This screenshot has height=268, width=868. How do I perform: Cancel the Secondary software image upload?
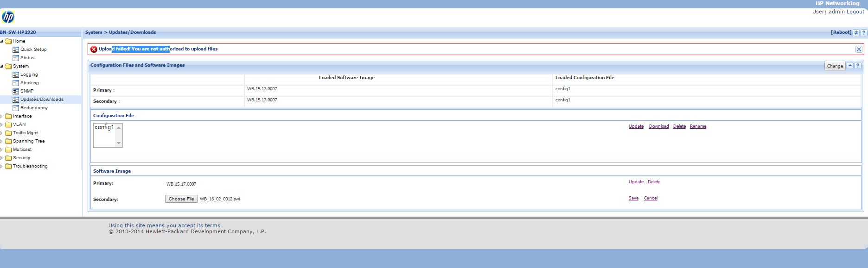click(x=651, y=198)
